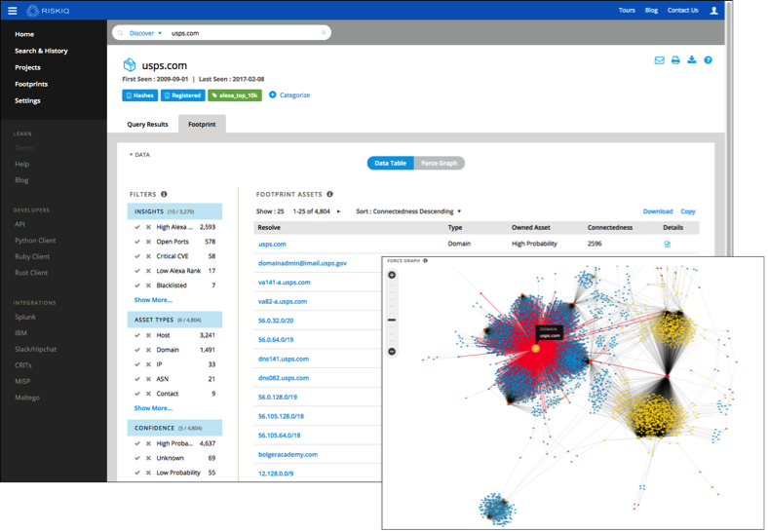Click the search magnifier icon
Viewport: 768px width, 532px height.
pos(121,33)
